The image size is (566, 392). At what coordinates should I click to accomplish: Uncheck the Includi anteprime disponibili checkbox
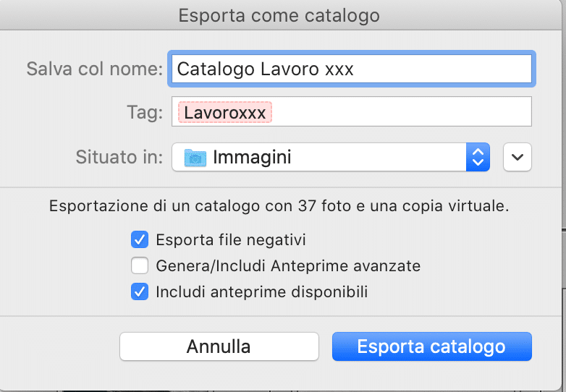pos(140,291)
